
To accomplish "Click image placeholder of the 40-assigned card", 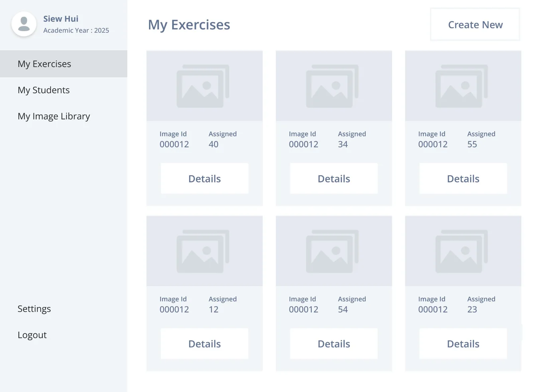I will [204, 86].
